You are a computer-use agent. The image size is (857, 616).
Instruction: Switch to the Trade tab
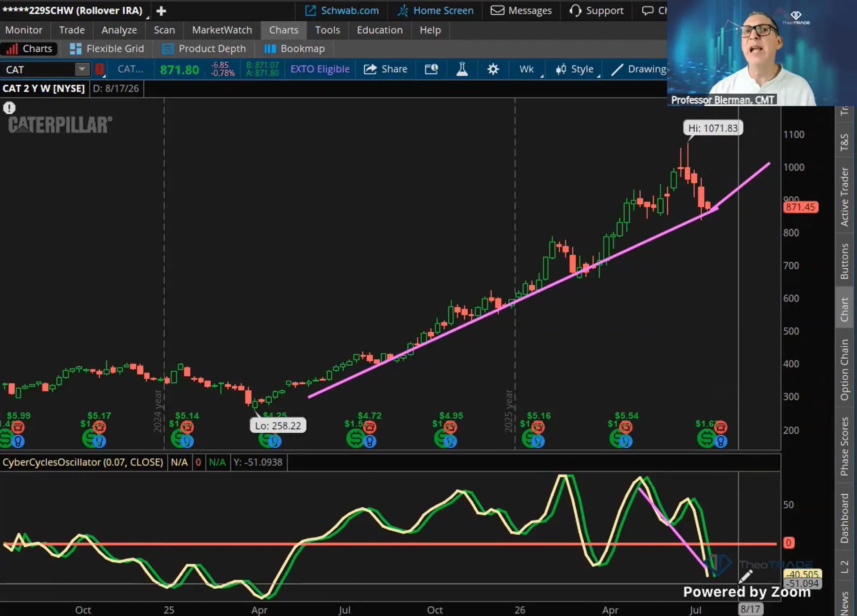pos(72,30)
